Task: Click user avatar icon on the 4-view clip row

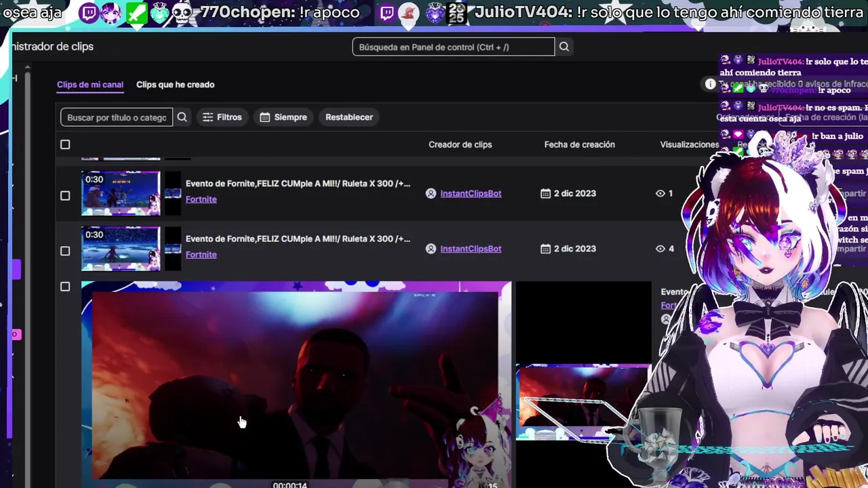Action: [431, 249]
